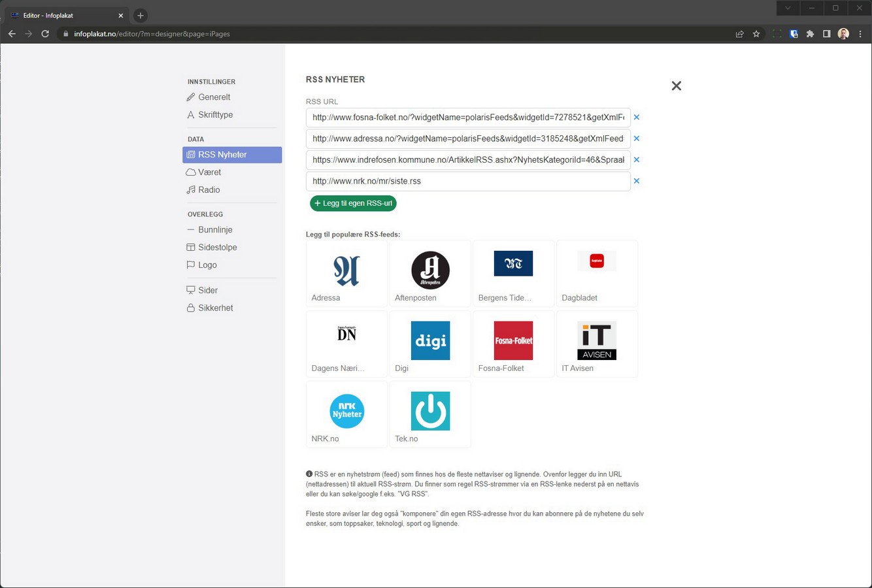Reload the page in the browser
The image size is (872, 588).
[45, 34]
